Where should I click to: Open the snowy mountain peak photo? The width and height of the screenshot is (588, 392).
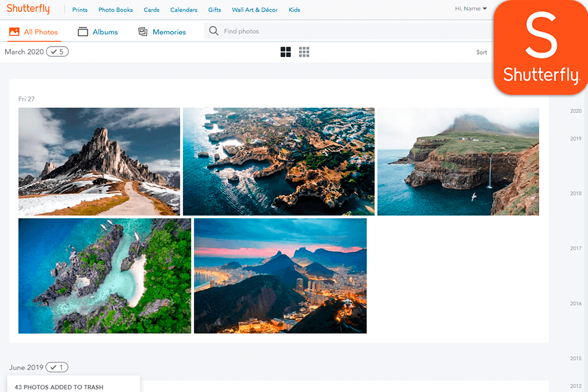click(x=99, y=162)
